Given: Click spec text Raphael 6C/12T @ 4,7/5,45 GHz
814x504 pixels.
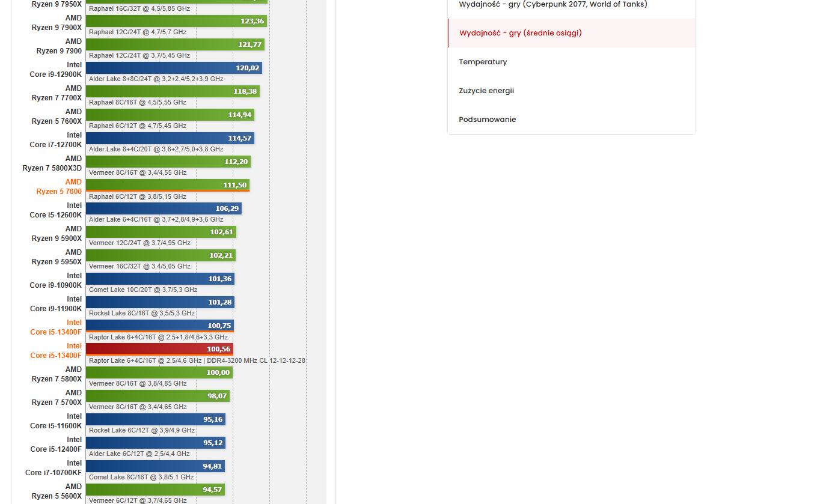Looking at the screenshot, I should 138,126.
